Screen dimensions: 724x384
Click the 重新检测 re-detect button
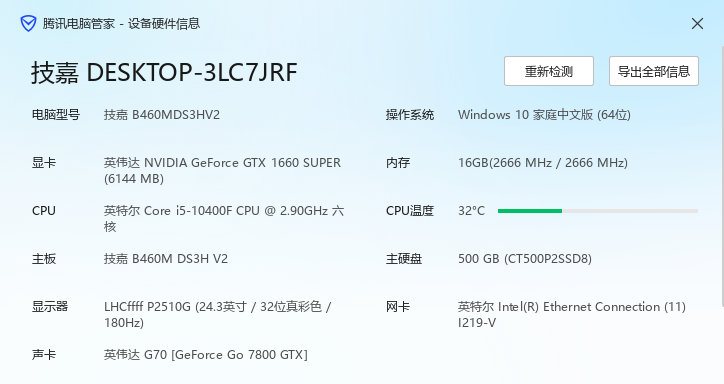549,71
